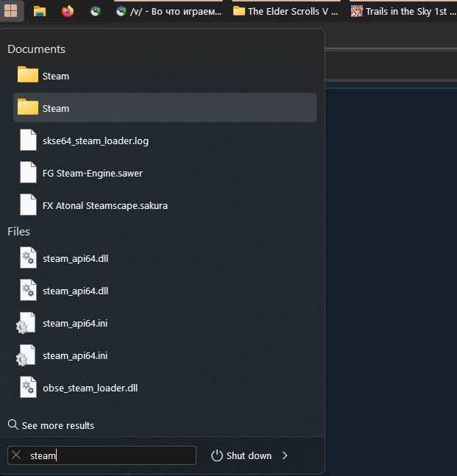Open the first steam_api64.dll under Files
The height and width of the screenshot is (476, 457).
165,258
